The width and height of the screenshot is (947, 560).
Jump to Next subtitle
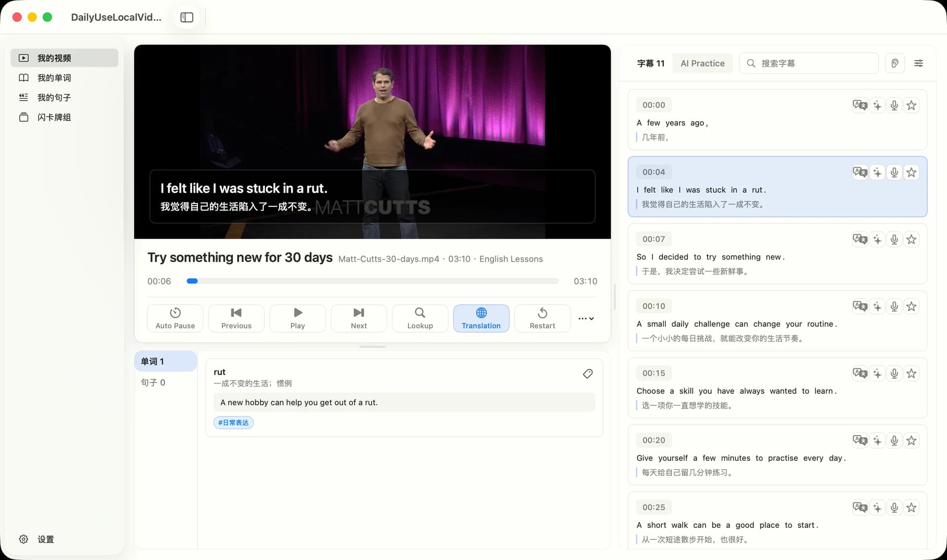[x=359, y=318]
